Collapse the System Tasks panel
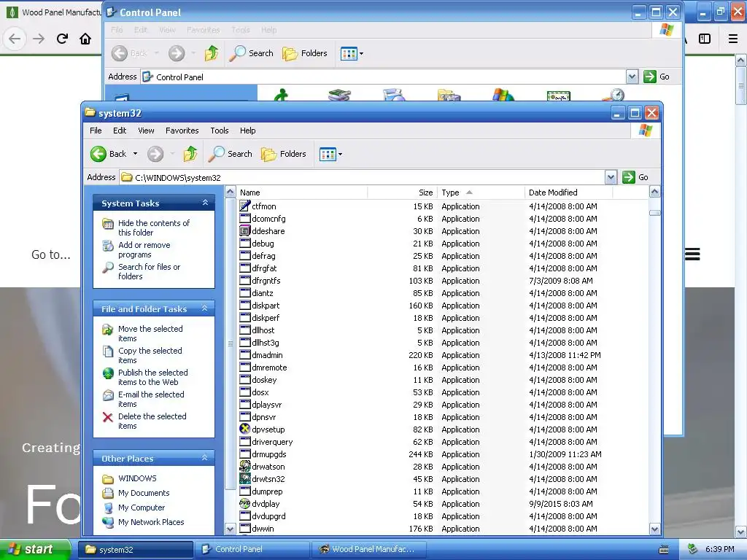 click(205, 203)
